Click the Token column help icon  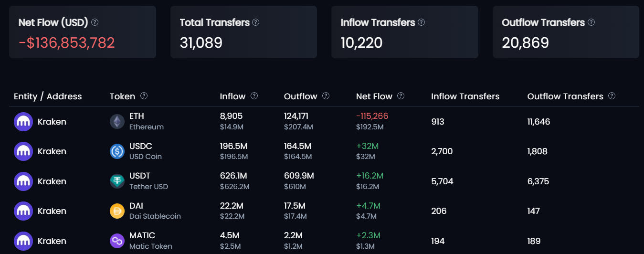point(144,96)
